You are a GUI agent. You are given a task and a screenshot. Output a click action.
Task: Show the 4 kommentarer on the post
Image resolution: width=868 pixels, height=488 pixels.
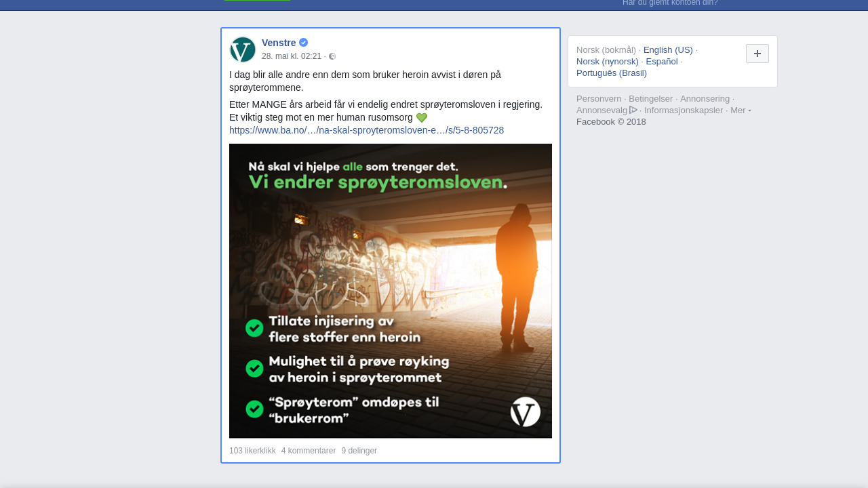(x=309, y=451)
